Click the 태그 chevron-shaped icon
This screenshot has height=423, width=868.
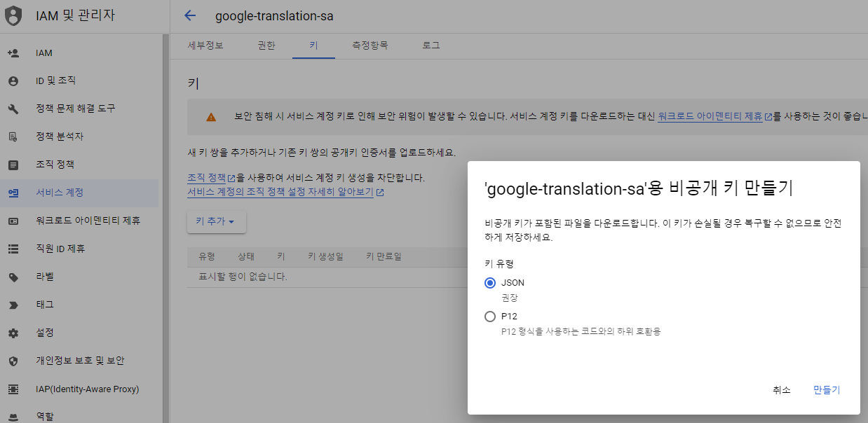[x=13, y=305]
